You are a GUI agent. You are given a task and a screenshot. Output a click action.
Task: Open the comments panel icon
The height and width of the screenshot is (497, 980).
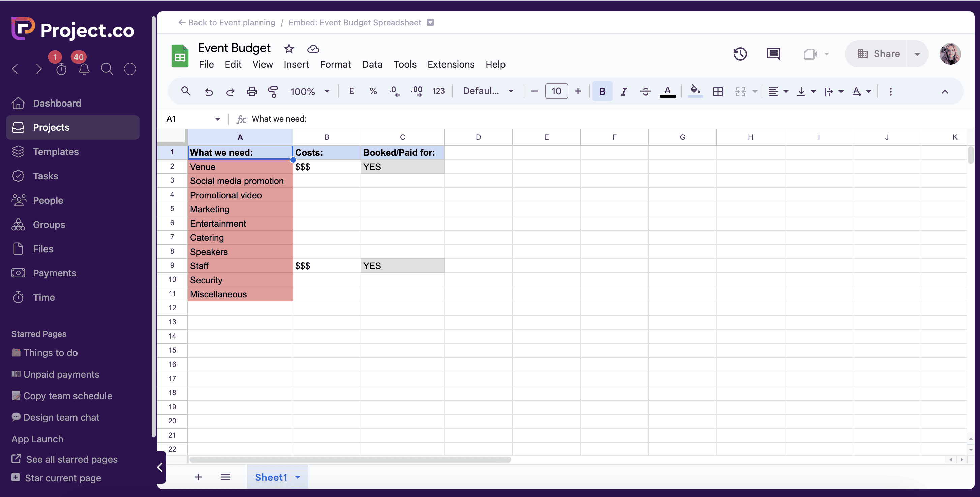773,54
